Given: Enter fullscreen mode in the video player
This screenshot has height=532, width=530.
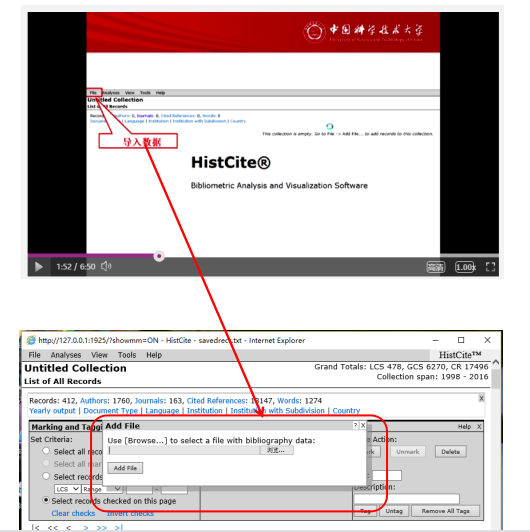Looking at the screenshot, I should point(490,267).
